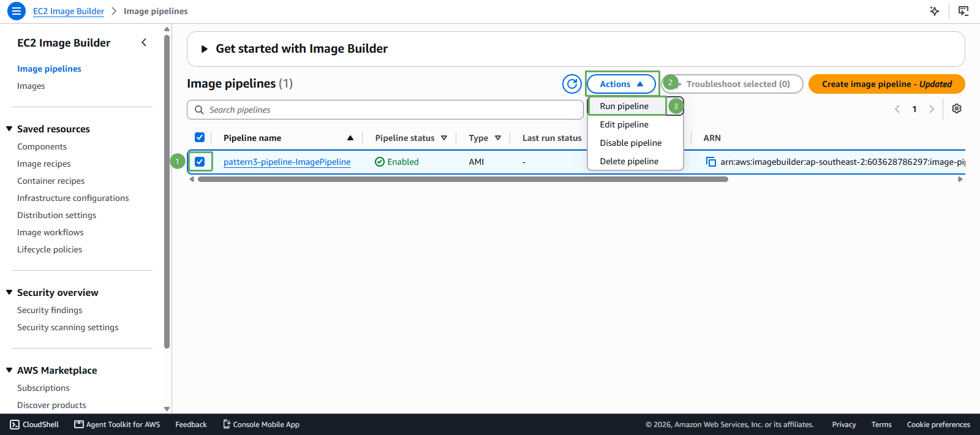
Task: Open the Terms footer link
Action: 881,425
